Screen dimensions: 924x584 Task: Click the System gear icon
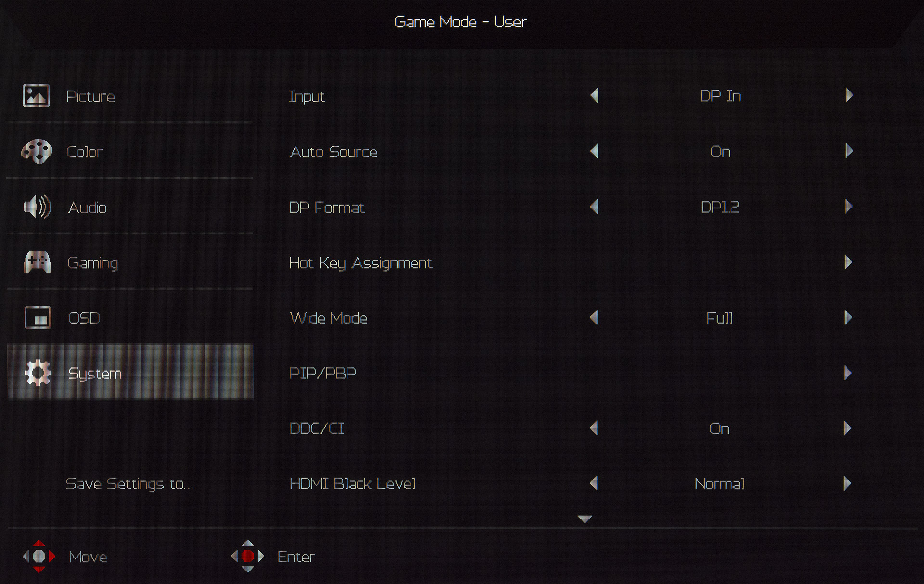click(38, 373)
